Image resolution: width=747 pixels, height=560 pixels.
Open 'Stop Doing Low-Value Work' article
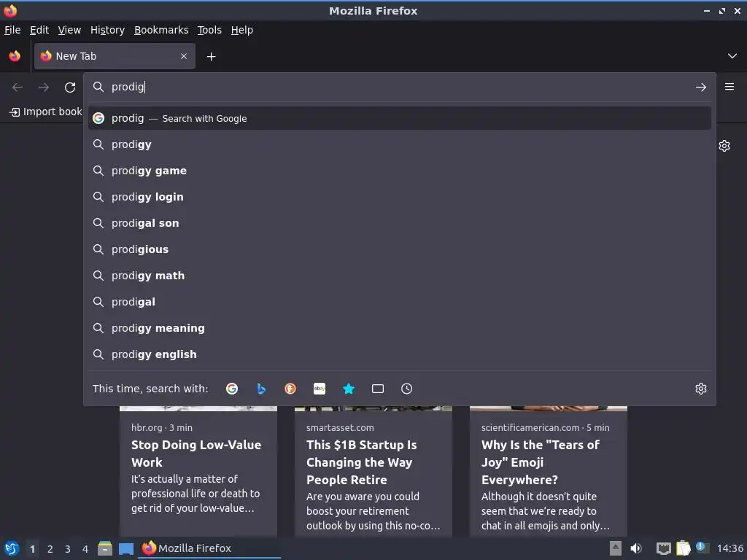coord(198,472)
